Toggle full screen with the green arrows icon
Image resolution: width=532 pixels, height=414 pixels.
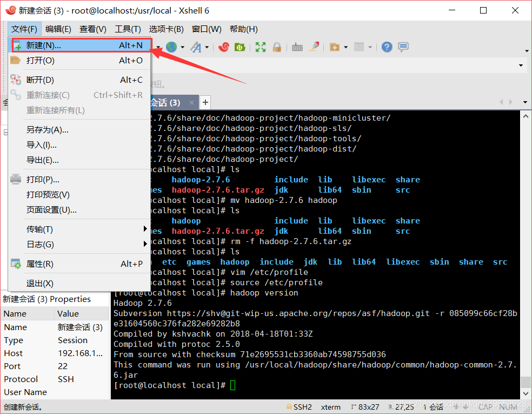(x=261, y=47)
